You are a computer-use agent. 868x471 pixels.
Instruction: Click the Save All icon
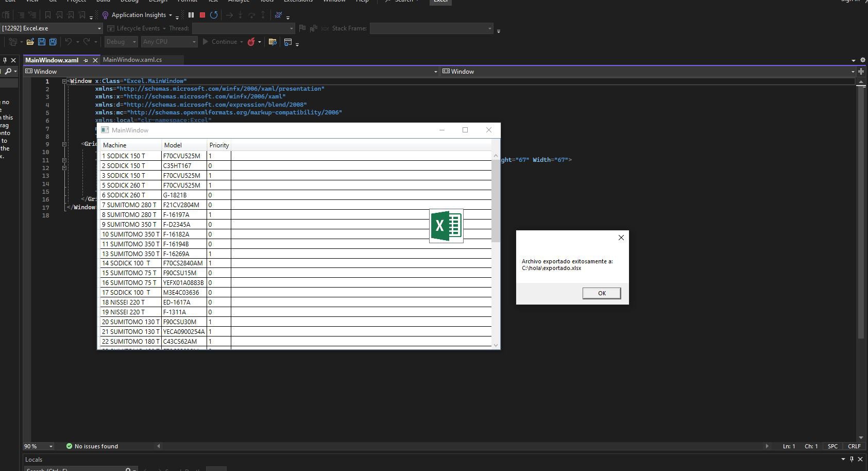(53, 42)
